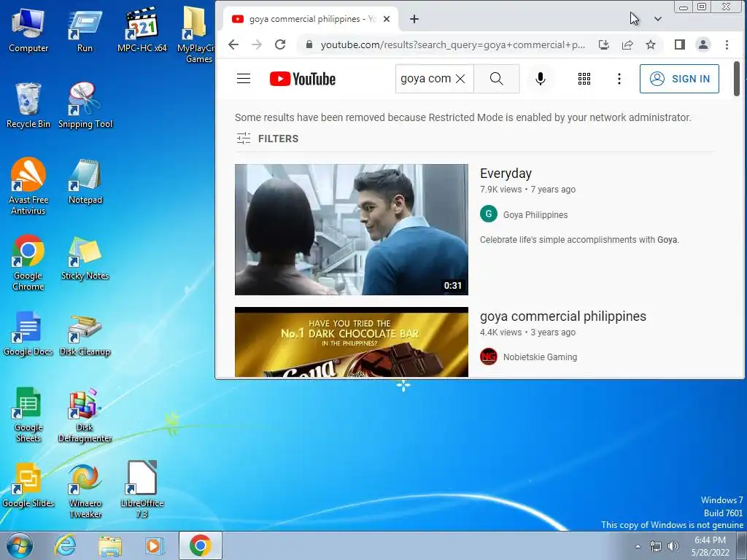
Task: Clear the search query with X
Action: point(460,79)
